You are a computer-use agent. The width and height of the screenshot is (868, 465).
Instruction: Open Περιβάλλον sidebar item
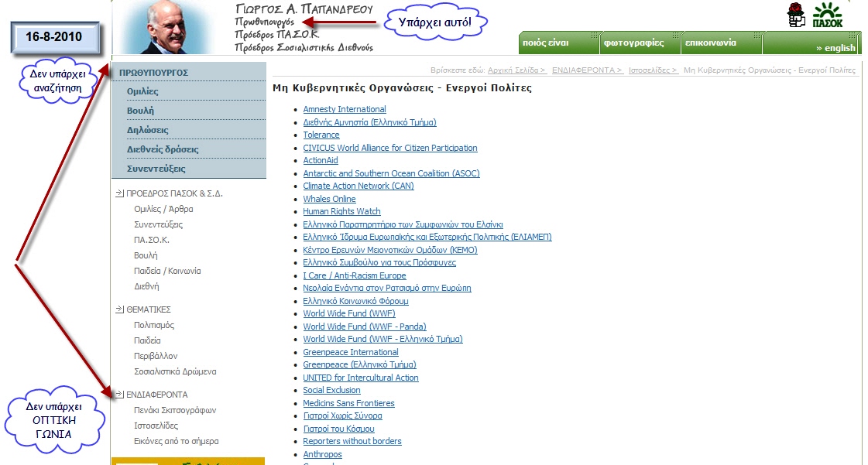click(x=156, y=356)
